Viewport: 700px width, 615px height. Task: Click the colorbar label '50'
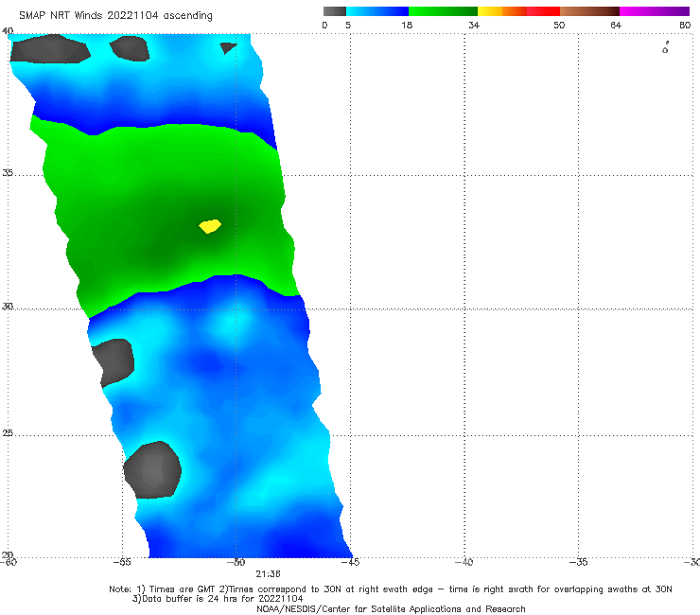(559, 25)
